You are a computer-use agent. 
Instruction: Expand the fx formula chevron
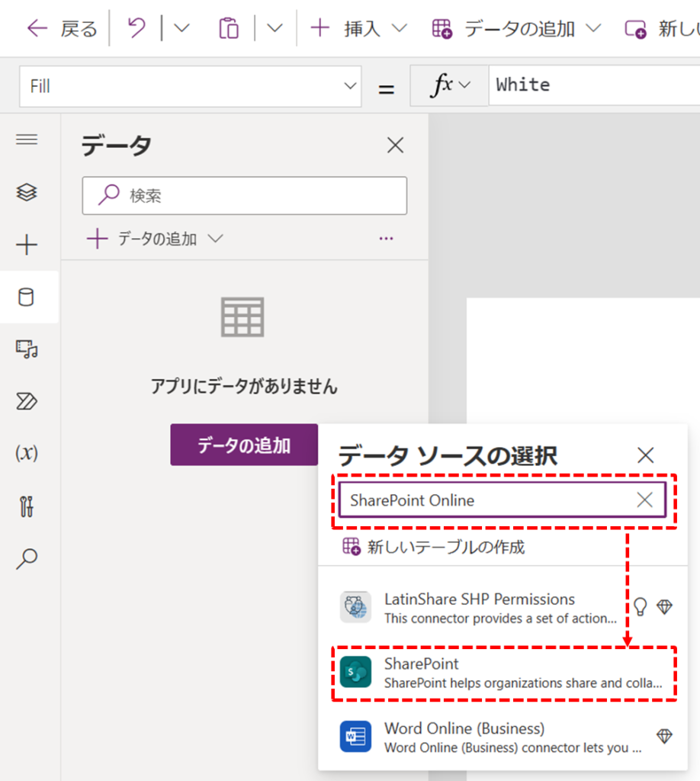point(464,85)
